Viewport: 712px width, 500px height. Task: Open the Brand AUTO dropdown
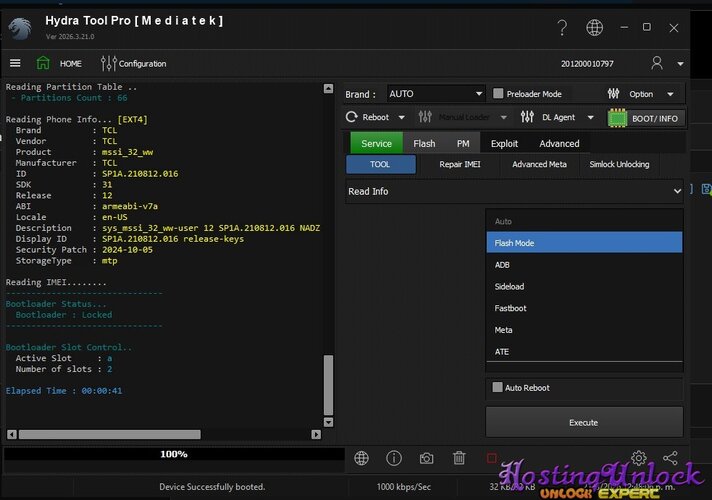click(435, 94)
